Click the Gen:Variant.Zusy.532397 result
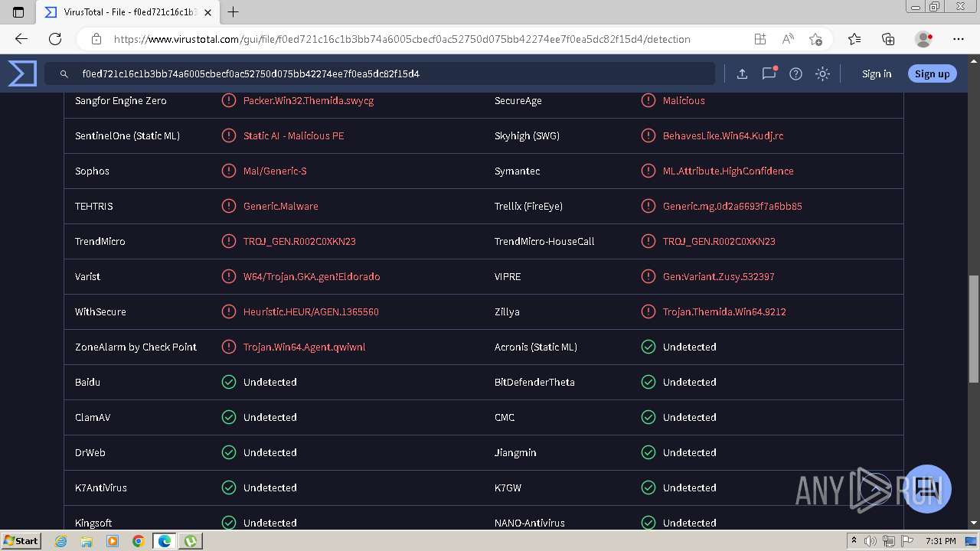The width and height of the screenshot is (980, 551). click(x=719, y=276)
